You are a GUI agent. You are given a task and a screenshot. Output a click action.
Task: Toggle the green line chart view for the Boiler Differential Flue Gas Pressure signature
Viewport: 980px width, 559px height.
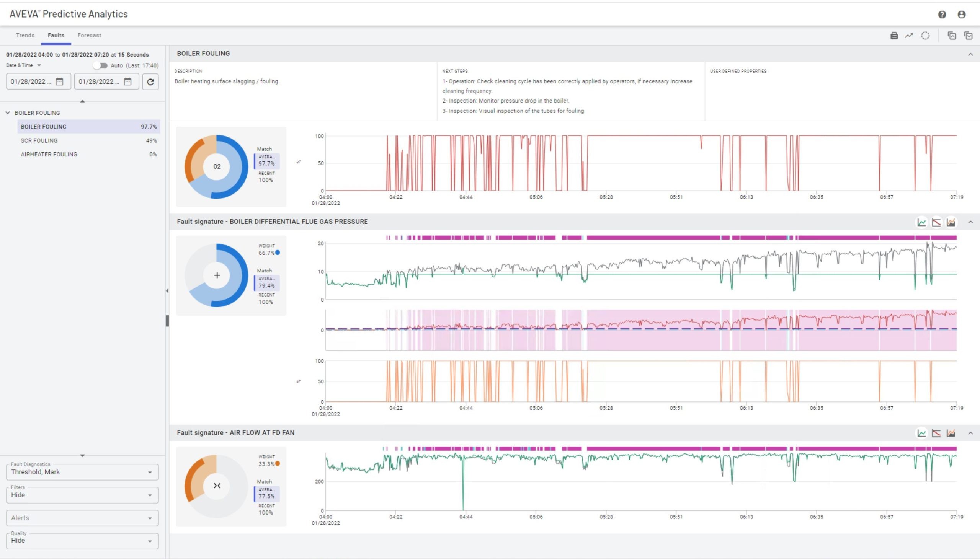coord(922,222)
